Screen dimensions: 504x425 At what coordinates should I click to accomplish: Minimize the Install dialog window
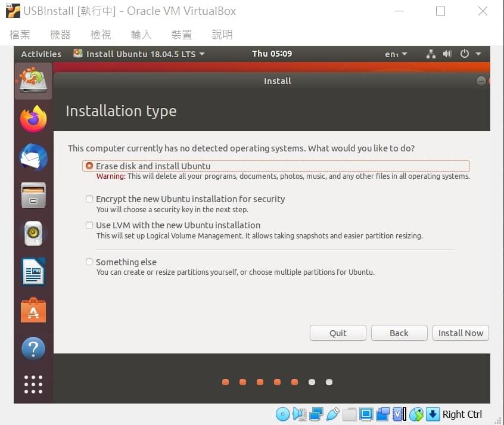point(481,80)
